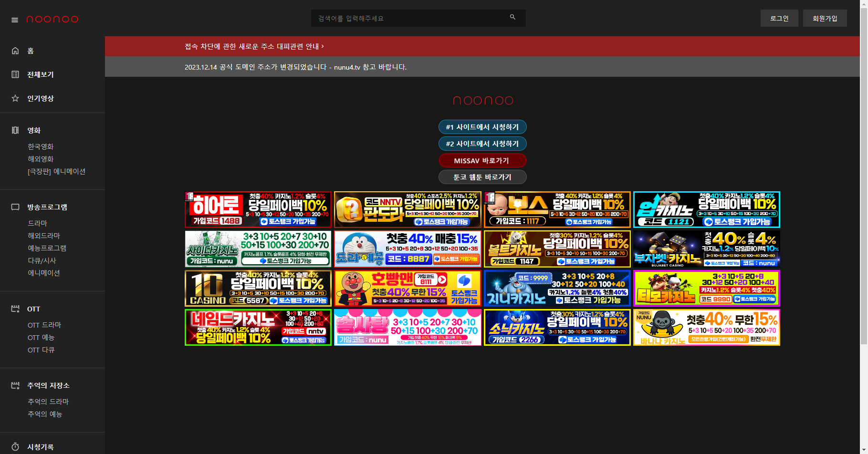Click the 네임드카지노 banner ad

[258, 327]
